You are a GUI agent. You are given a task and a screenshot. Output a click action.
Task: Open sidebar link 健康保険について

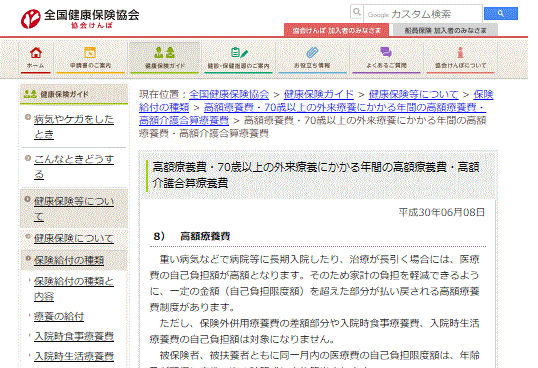[73, 238]
